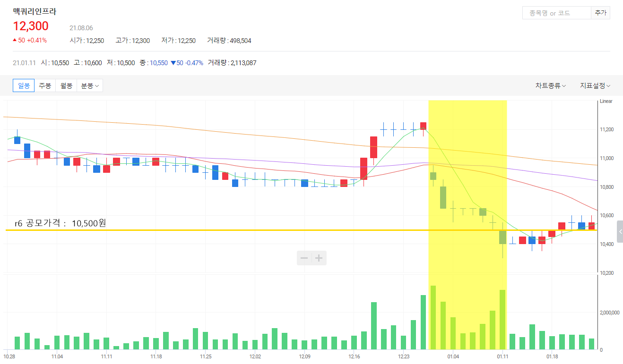The image size is (623, 364).
Task: Click the 11,200 price axis label
Action: [x=606, y=130]
